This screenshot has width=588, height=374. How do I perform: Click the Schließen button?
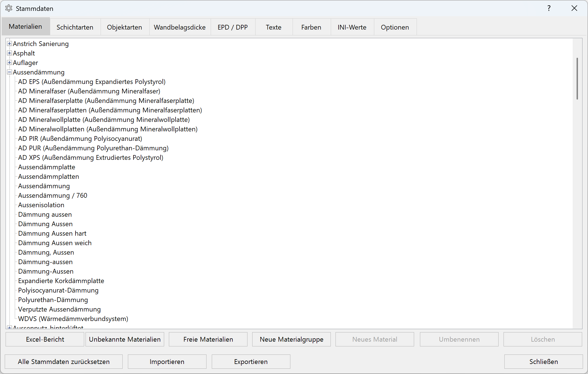tap(544, 362)
